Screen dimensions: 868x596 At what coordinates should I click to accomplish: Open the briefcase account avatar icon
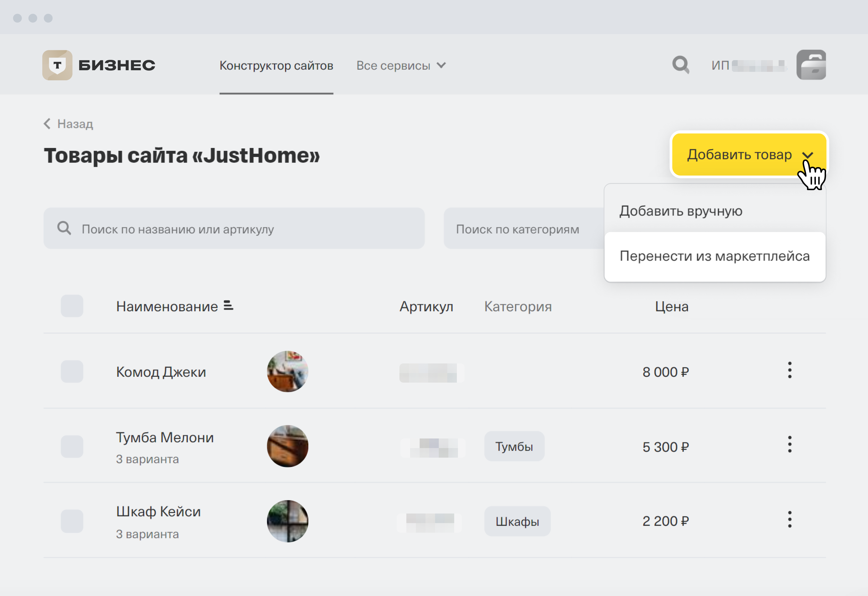pyautogui.click(x=811, y=65)
